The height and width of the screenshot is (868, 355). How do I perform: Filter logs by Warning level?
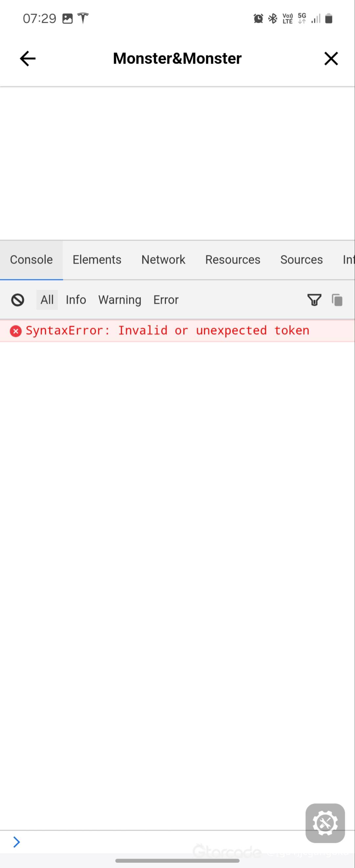(x=120, y=299)
